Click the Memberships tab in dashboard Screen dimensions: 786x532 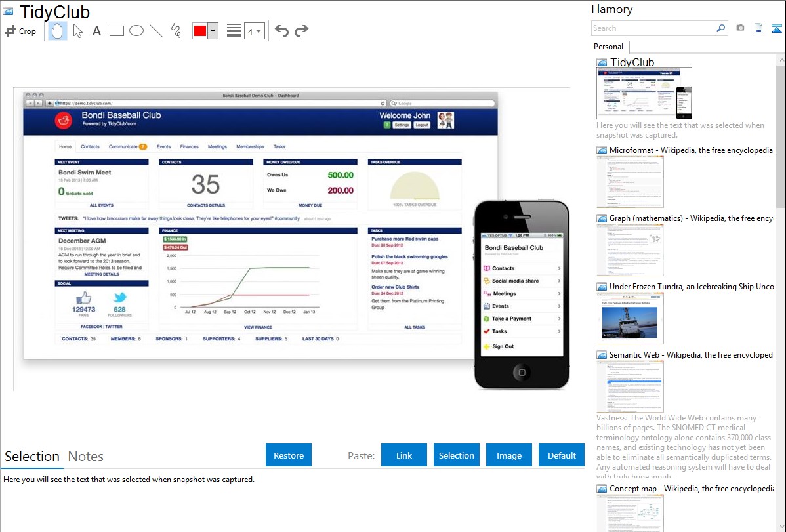(x=249, y=146)
